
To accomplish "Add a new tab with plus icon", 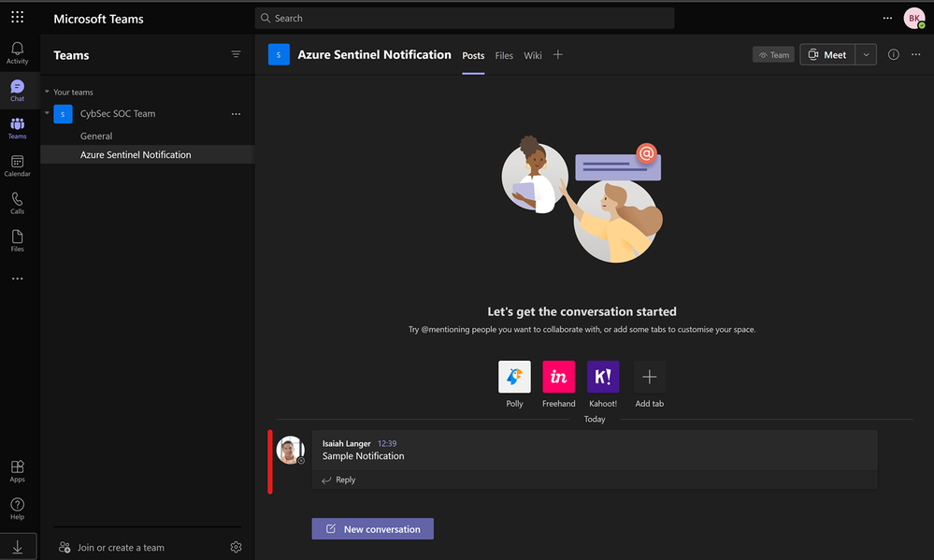I will click(557, 55).
